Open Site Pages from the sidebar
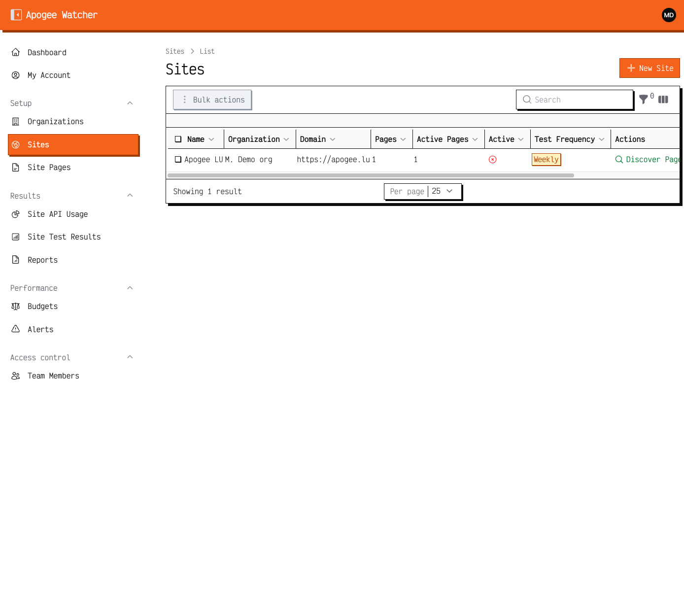Viewport: 684px width, 616px height. [73, 168]
